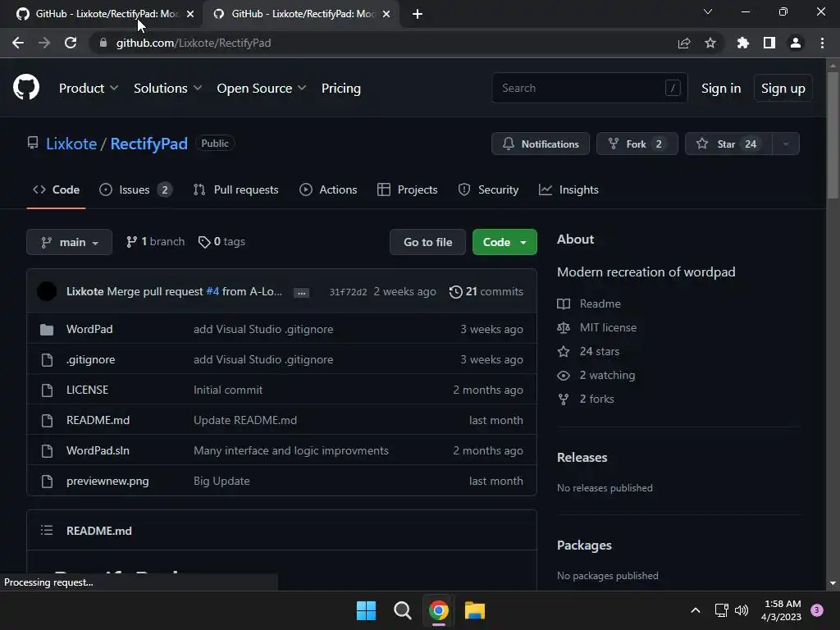The image size is (840, 630).
Task: Click the Go to file button
Action: (x=427, y=242)
